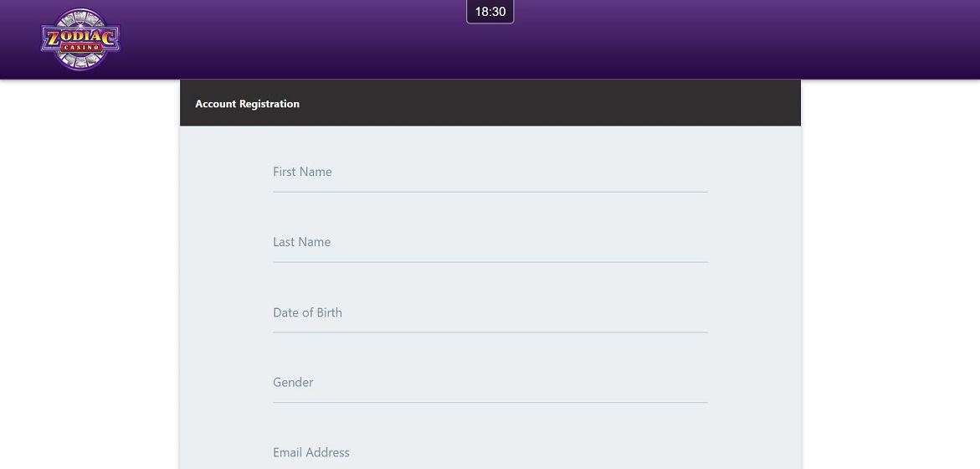Click the underline beneath Date of Birth
Image resolution: width=980 pixels, height=469 pixels.
(490, 332)
